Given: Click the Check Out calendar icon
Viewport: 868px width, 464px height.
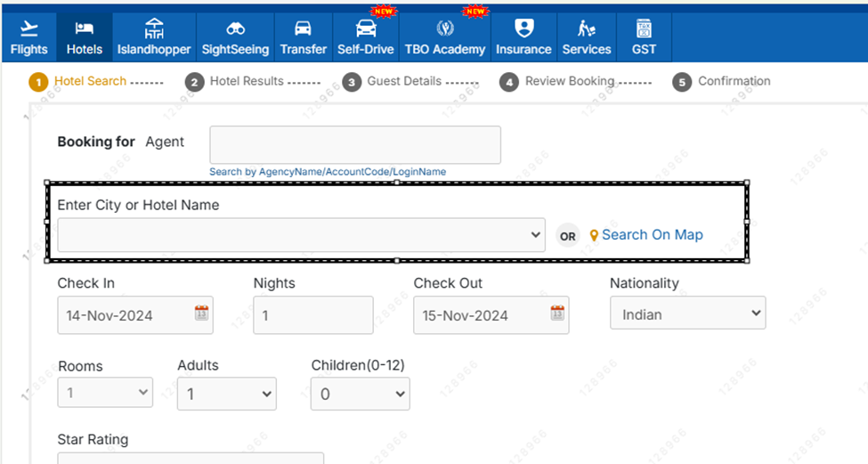Looking at the screenshot, I should 557,313.
